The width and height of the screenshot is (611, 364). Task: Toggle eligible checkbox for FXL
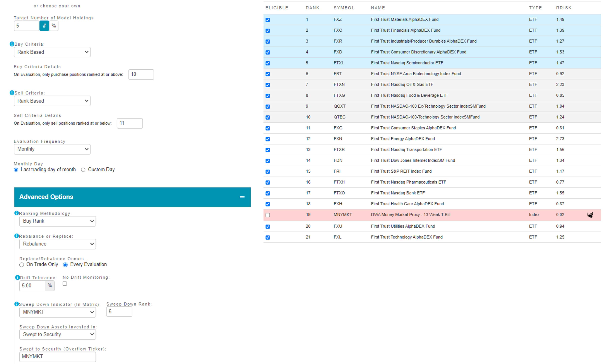tap(268, 237)
